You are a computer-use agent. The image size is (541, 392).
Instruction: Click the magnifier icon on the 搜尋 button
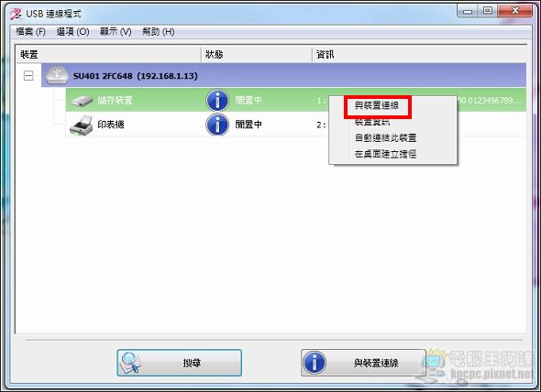(x=130, y=363)
